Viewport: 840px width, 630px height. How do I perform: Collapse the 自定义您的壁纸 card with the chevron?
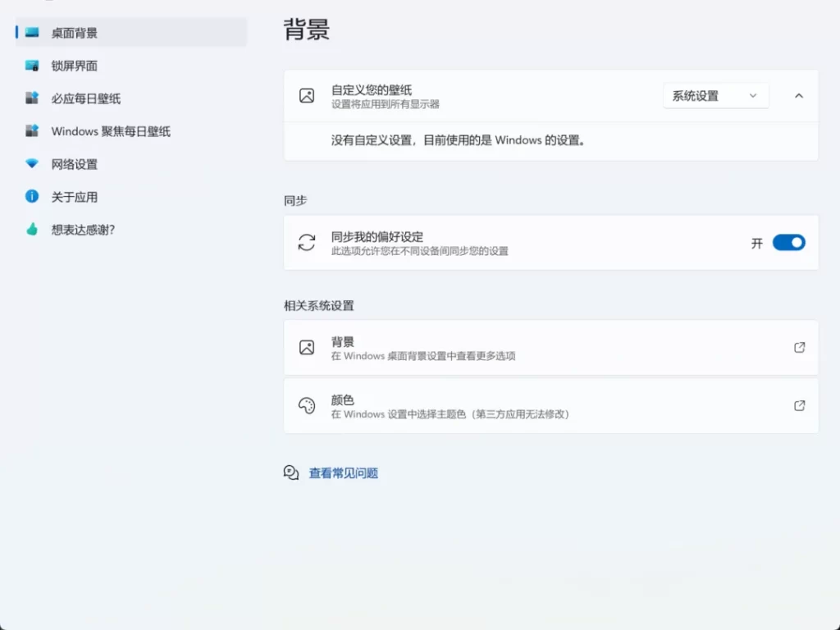tap(799, 96)
